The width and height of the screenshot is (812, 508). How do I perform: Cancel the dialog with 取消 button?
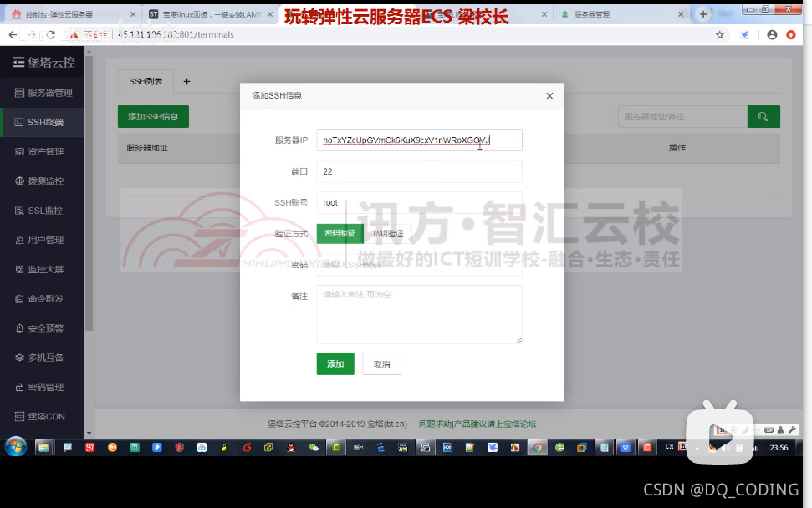381,363
